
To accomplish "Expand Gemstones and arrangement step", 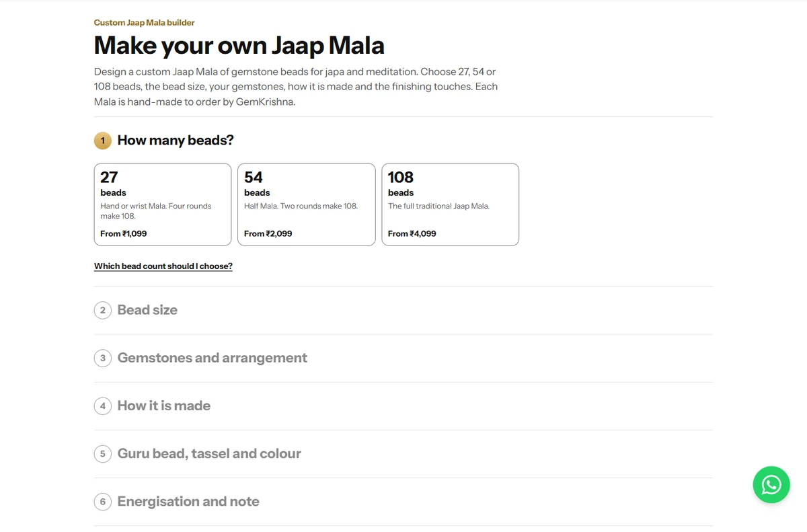I will (x=403, y=358).
